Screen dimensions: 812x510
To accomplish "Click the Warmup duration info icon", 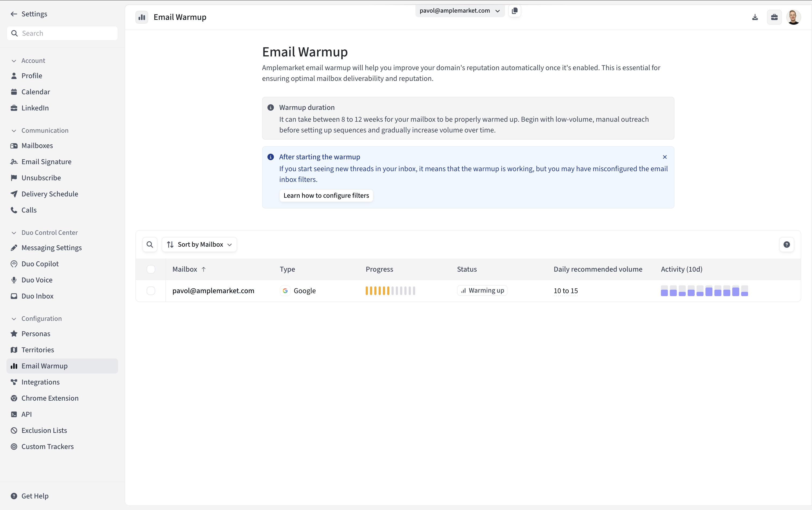I will click(270, 107).
